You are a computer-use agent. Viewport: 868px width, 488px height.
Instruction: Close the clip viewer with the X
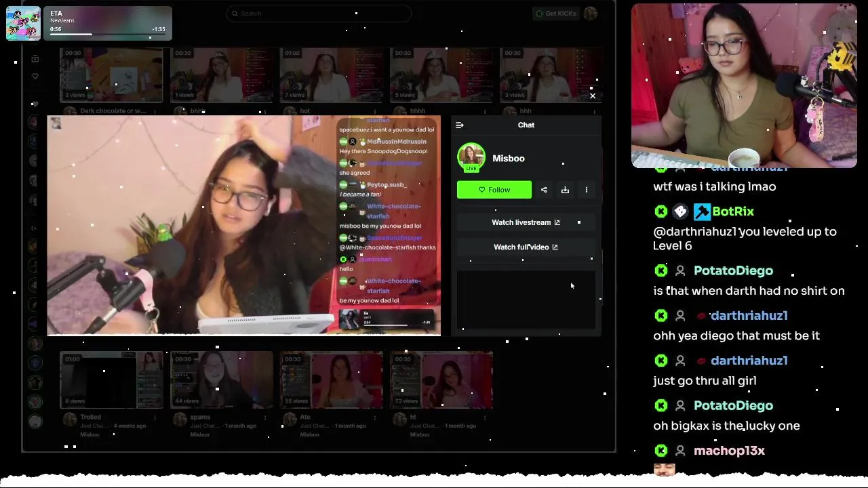593,96
